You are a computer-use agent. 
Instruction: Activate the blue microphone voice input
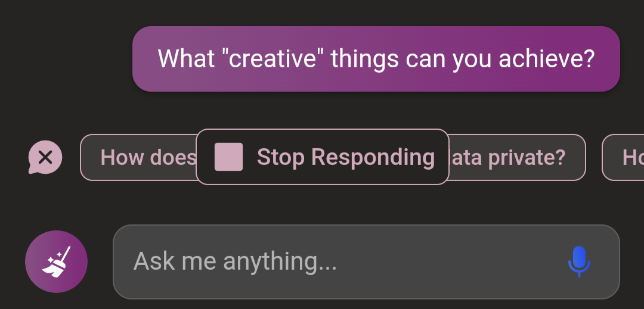click(579, 261)
